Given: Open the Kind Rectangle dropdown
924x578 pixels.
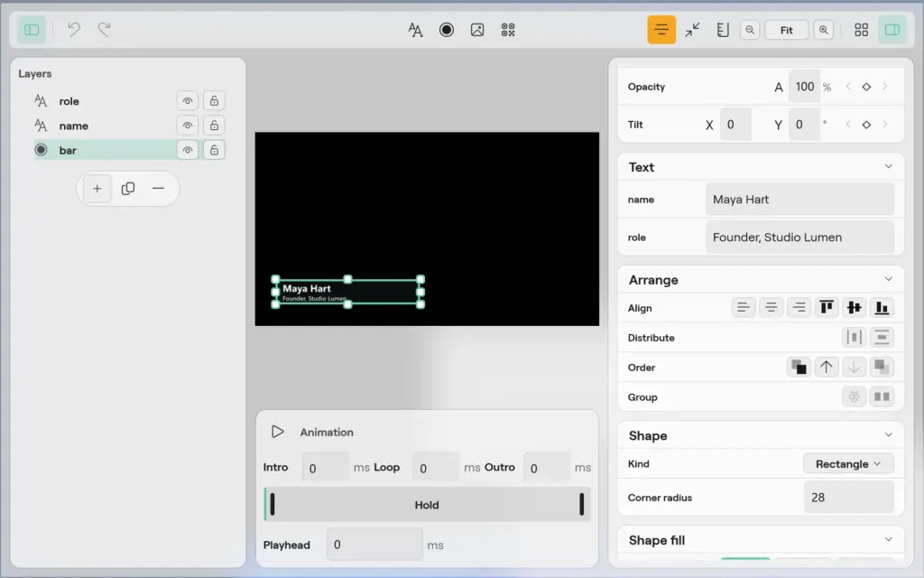Looking at the screenshot, I should point(848,463).
